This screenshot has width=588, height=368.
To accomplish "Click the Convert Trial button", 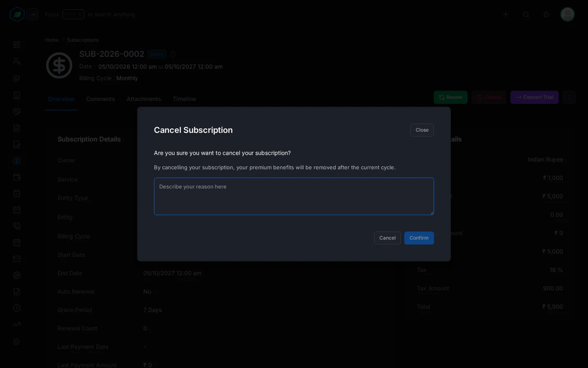I will 535,97.
